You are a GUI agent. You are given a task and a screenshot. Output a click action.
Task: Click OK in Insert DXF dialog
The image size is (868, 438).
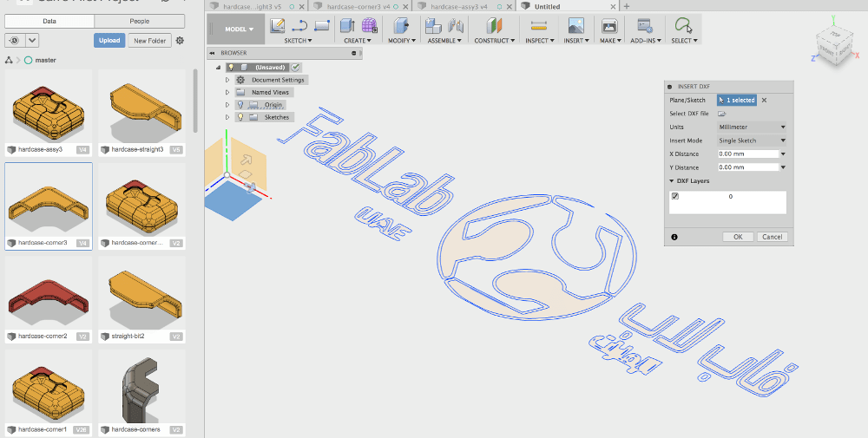[738, 237]
